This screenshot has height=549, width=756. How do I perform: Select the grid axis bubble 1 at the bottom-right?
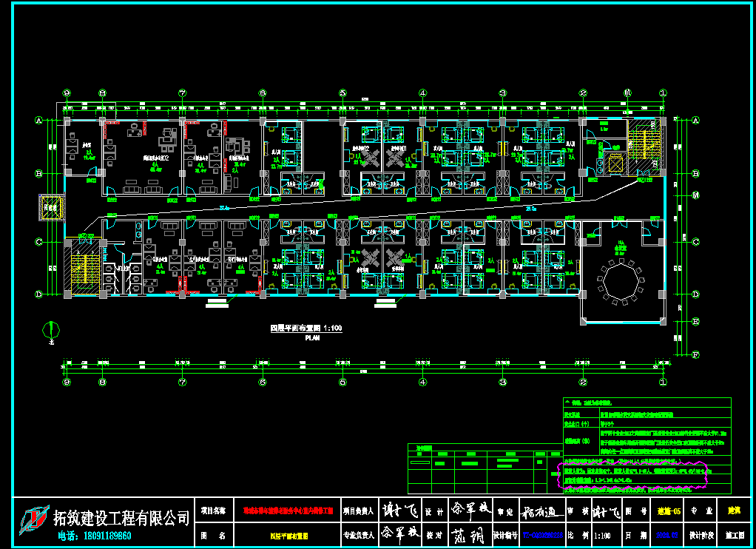click(x=663, y=382)
